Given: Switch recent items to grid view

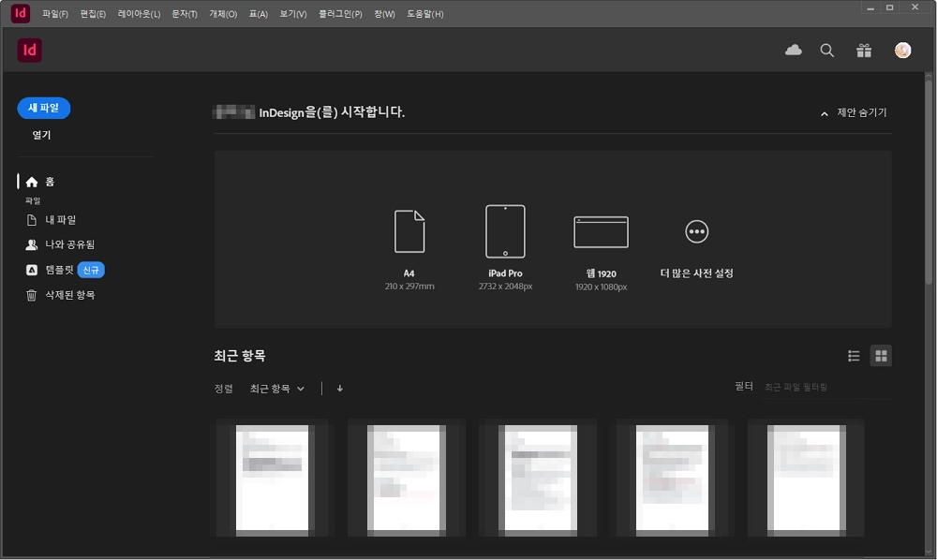Looking at the screenshot, I should point(880,355).
